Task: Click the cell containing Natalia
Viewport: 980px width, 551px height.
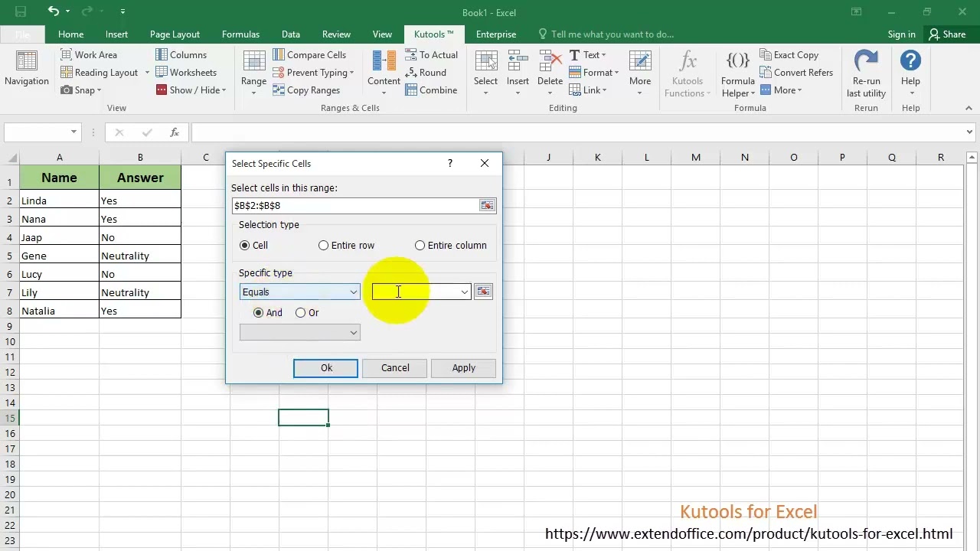Action: click(59, 311)
